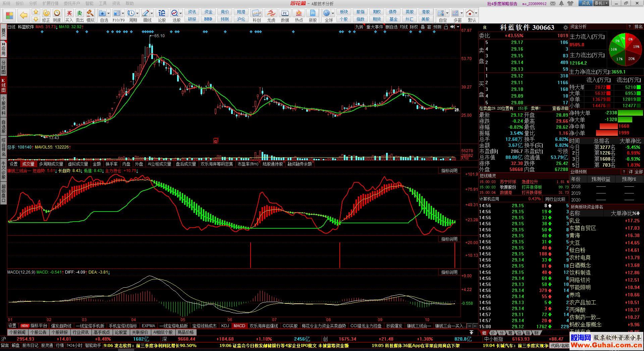Click the colorful home grid icon
Image resolution: width=644 pixels, height=351 pixels.
pos(9,15)
